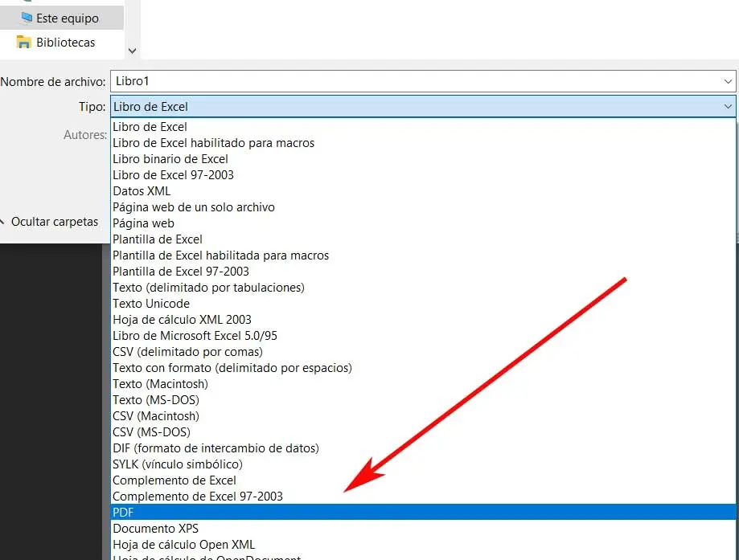739x560 pixels.
Task: Click the Este equipo computer icon
Action: 27,18
